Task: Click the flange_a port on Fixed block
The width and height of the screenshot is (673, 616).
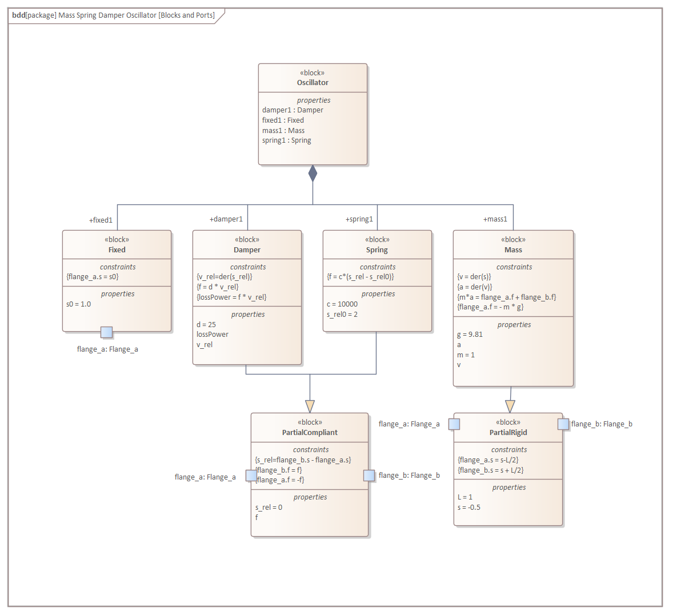Action: coord(106,332)
